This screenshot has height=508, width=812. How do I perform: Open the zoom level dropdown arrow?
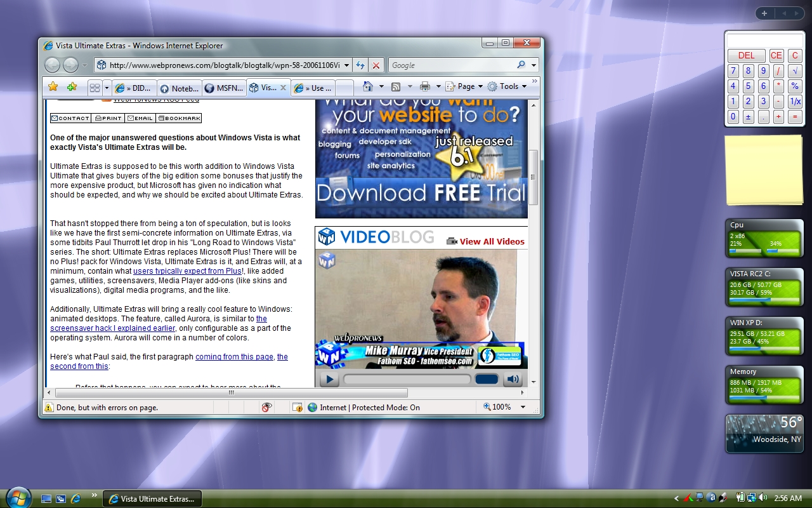point(523,407)
